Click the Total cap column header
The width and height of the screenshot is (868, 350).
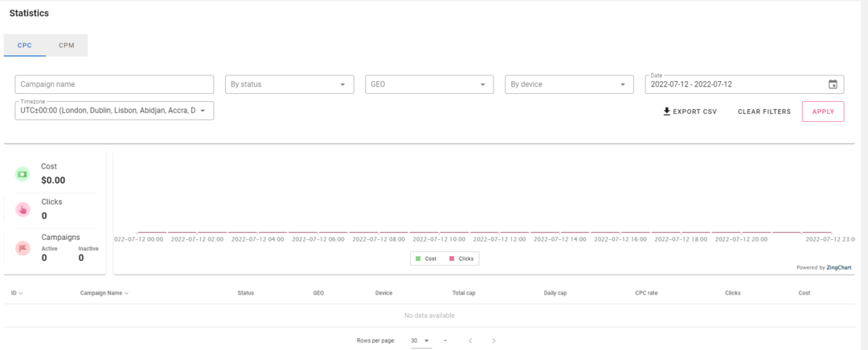pos(464,293)
